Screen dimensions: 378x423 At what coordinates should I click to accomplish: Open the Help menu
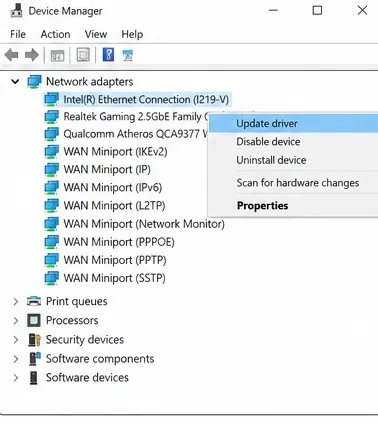tap(132, 34)
